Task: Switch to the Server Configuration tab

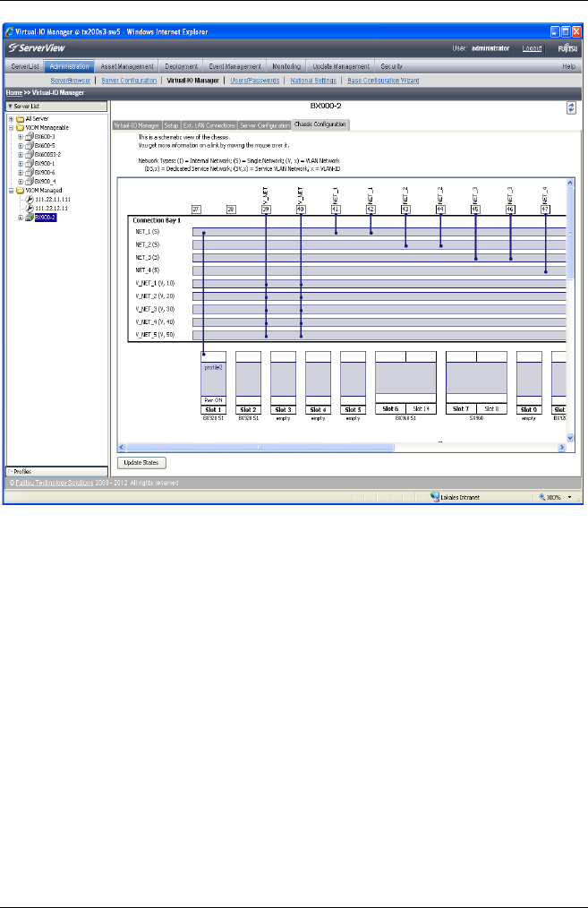Action: pos(265,125)
